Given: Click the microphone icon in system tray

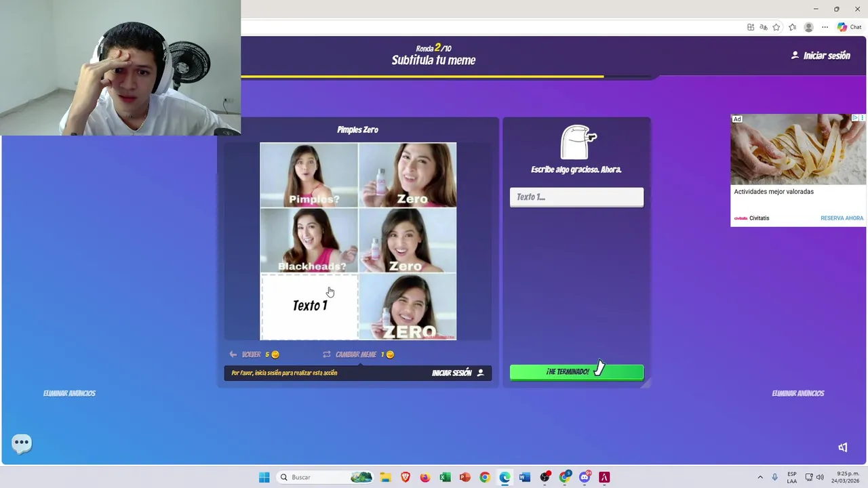Looking at the screenshot, I should pos(774,477).
